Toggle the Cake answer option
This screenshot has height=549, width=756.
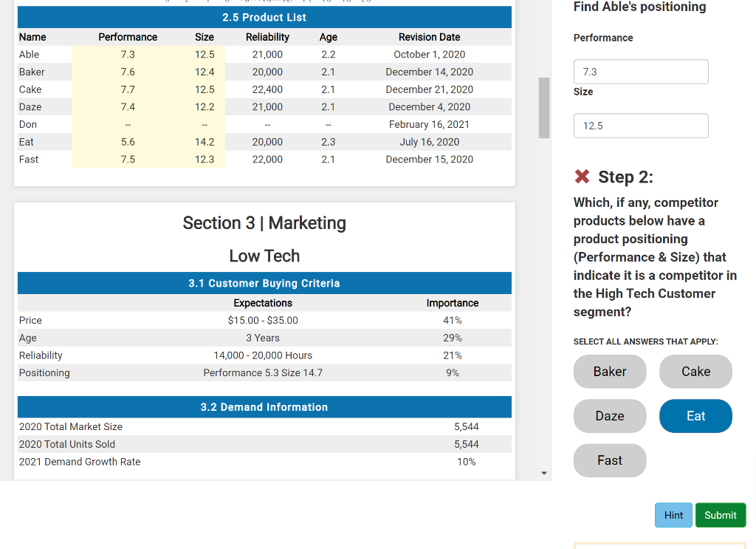pyautogui.click(x=695, y=371)
